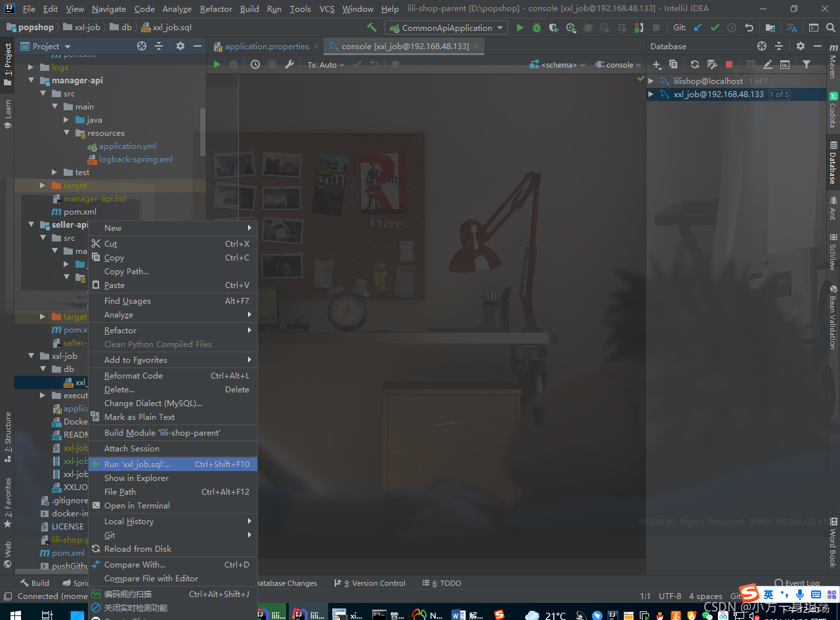Screen dimensions: 840x620
Task: Open Database panel gear settings
Action: [x=801, y=46]
